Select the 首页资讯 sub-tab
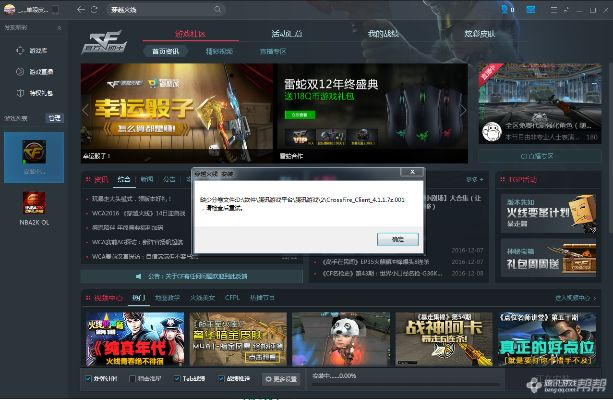This screenshot has width=613, height=400. (x=165, y=51)
